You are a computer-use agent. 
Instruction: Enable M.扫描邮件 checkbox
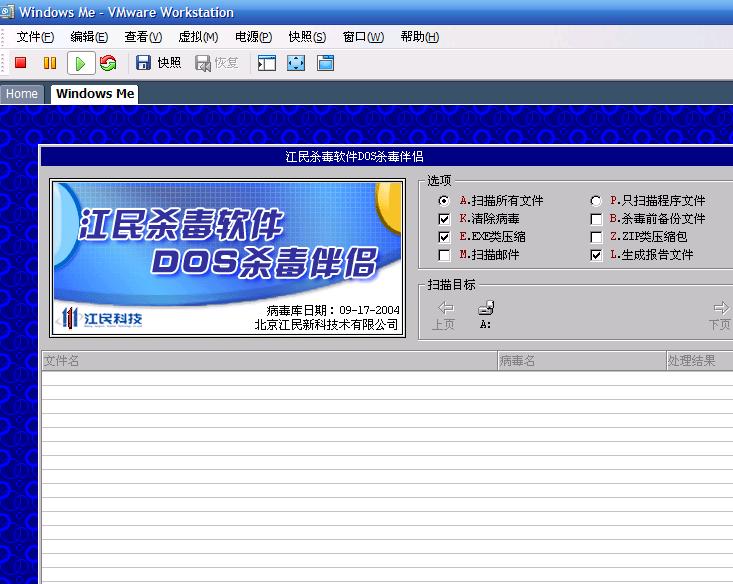[x=444, y=255]
